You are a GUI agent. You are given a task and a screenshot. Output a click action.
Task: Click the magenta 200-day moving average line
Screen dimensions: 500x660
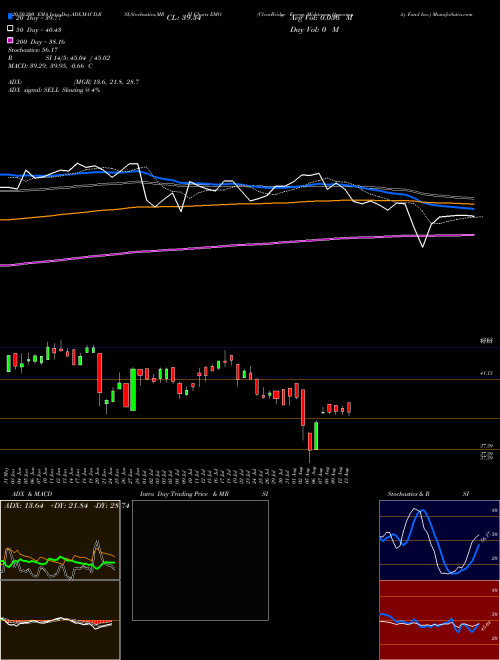(x=236, y=245)
